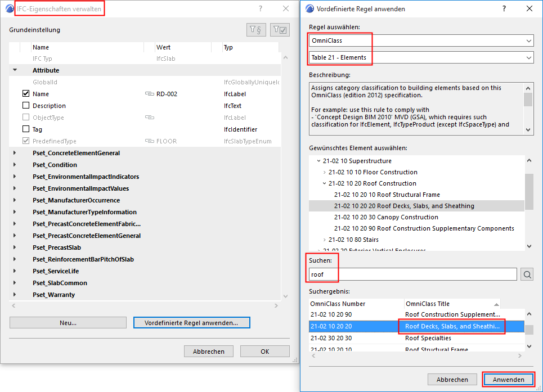
Task: Expand Pset_Condition property set
Action: point(15,165)
